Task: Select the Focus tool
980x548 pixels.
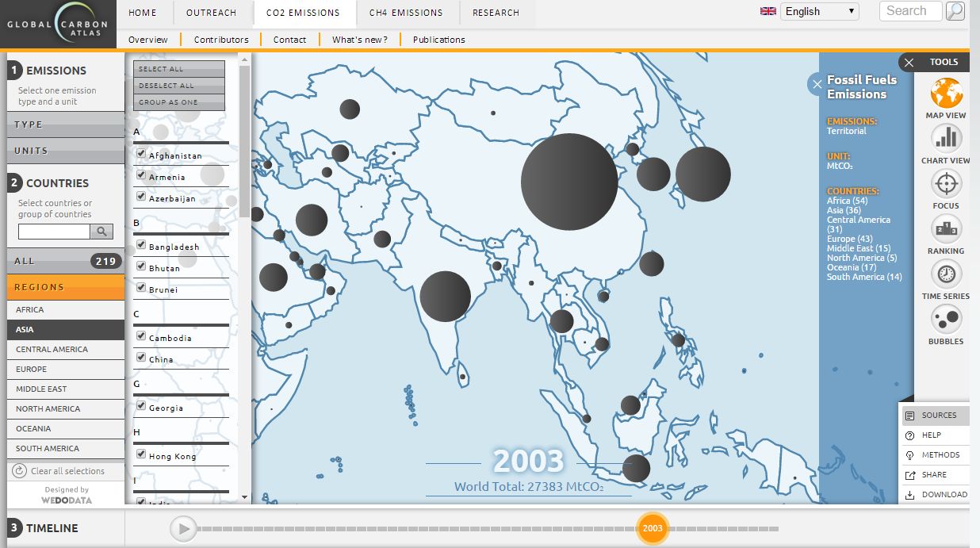Action: (946, 184)
